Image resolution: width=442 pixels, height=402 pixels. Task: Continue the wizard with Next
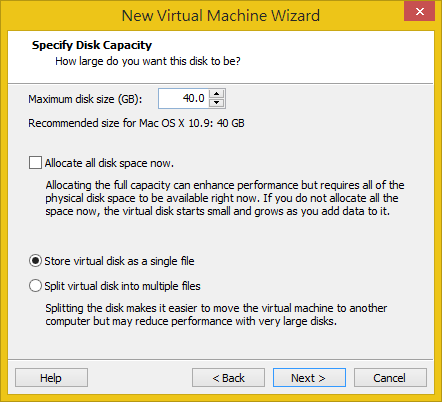(309, 378)
